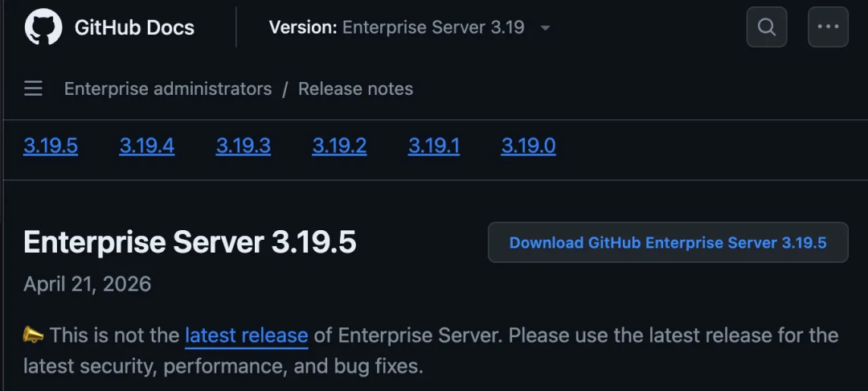
Task: View the 3.19.3 release link
Action: (x=243, y=146)
